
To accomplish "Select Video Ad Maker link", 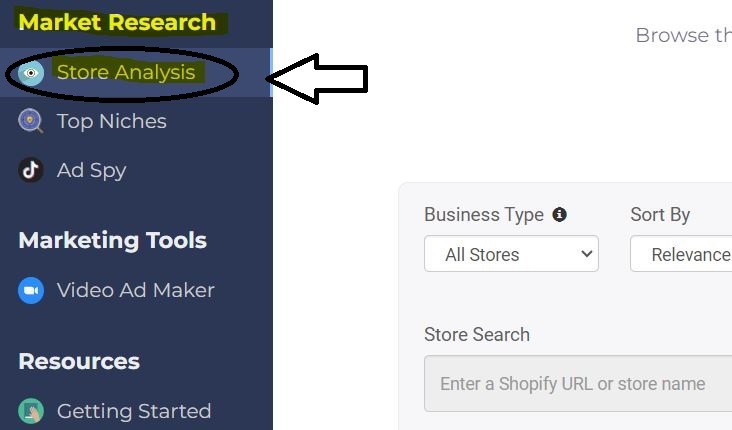I will pyautogui.click(x=135, y=290).
